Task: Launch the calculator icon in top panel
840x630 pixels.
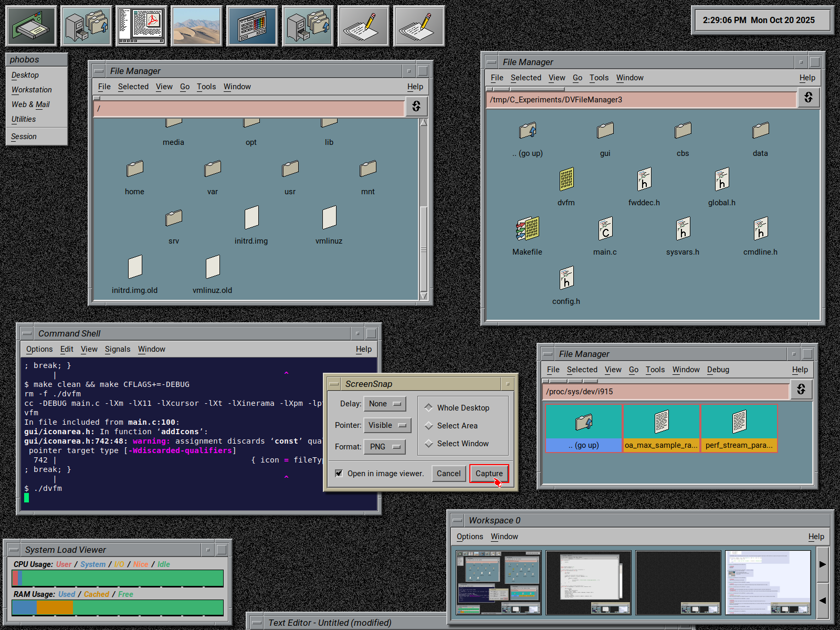Action: click(253, 26)
